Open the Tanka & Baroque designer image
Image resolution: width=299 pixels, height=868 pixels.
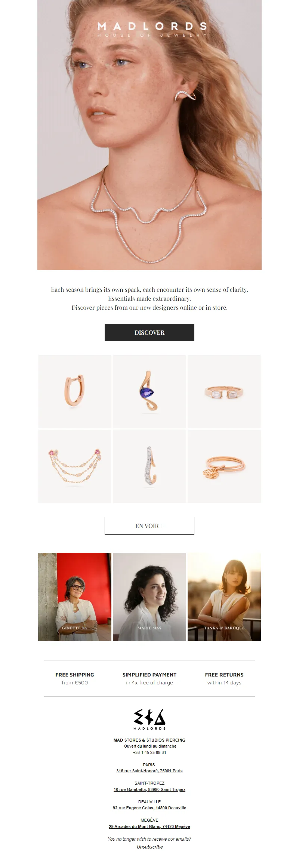click(x=224, y=597)
